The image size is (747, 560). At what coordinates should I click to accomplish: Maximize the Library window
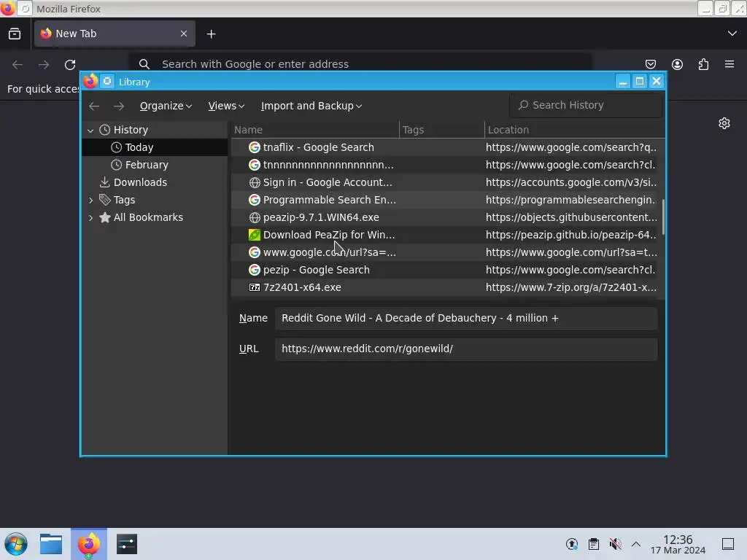pyautogui.click(x=640, y=82)
